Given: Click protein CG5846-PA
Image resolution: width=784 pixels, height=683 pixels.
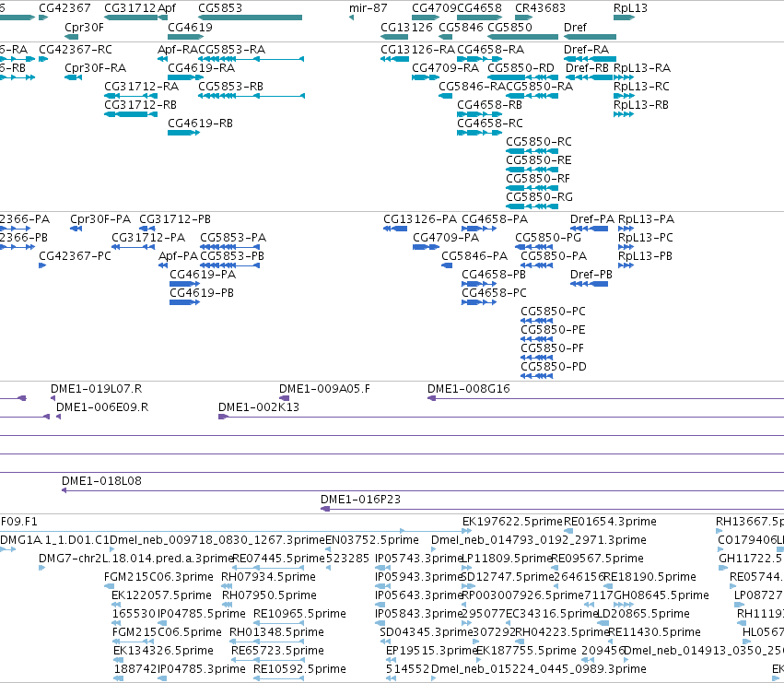Looking at the screenshot, I should 474,256.
